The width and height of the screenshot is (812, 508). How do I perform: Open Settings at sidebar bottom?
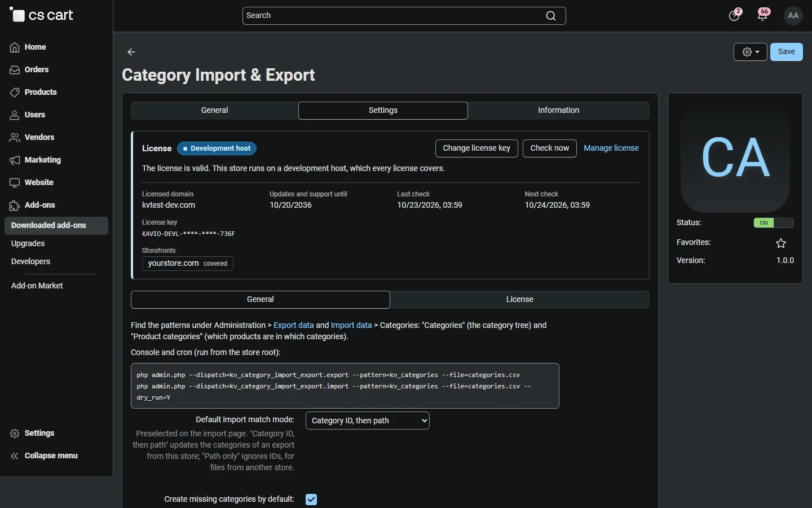[x=32, y=433]
